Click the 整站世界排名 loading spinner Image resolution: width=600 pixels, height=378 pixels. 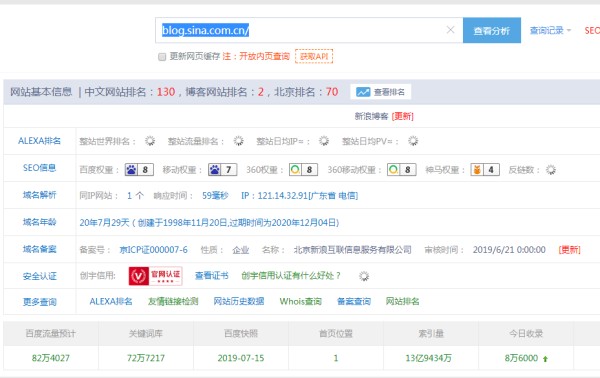[150, 141]
